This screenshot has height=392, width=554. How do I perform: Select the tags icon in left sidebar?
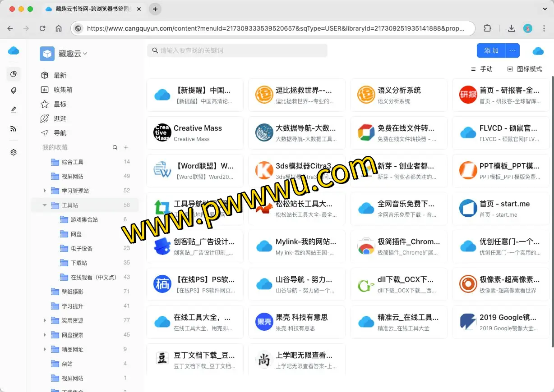[14, 91]
